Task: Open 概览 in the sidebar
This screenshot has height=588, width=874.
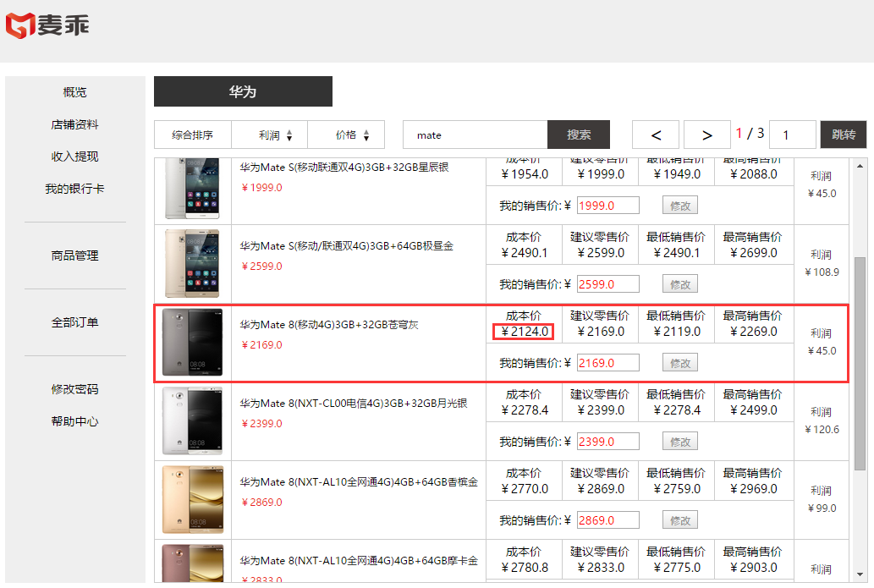Action: click(74, 92)
